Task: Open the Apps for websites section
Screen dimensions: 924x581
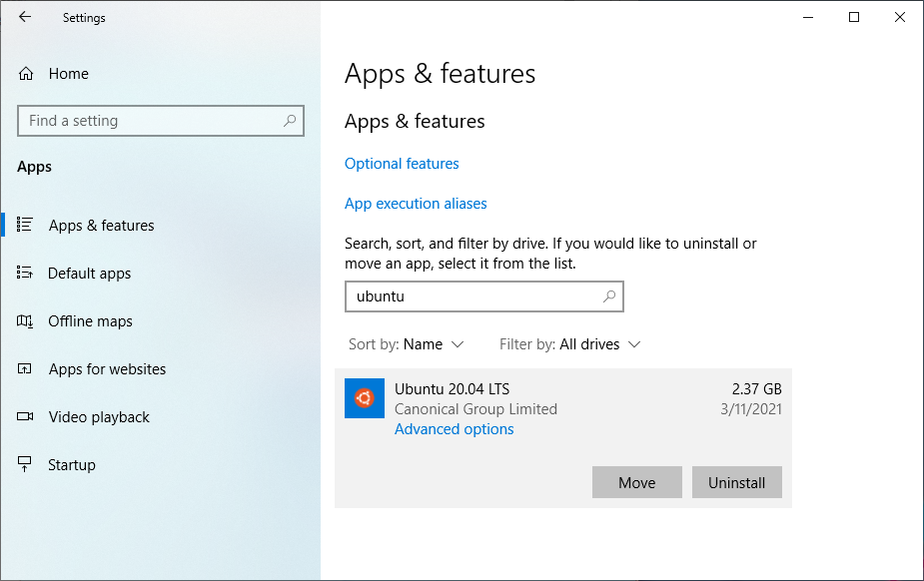Action: [107, 369]
